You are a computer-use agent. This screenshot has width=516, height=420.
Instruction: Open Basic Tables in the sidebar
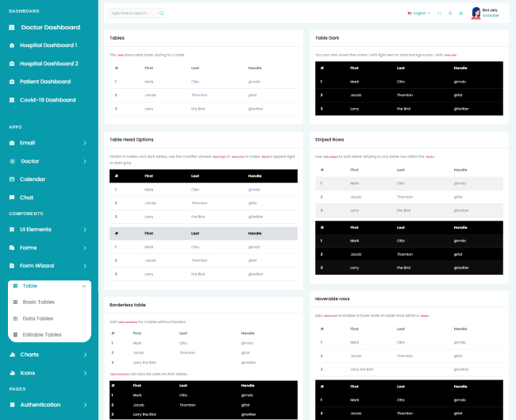[38, 302]
